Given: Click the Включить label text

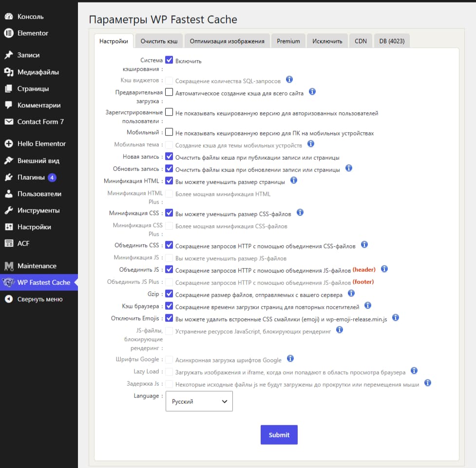Looking at the screenshot, I should point(188,61).
